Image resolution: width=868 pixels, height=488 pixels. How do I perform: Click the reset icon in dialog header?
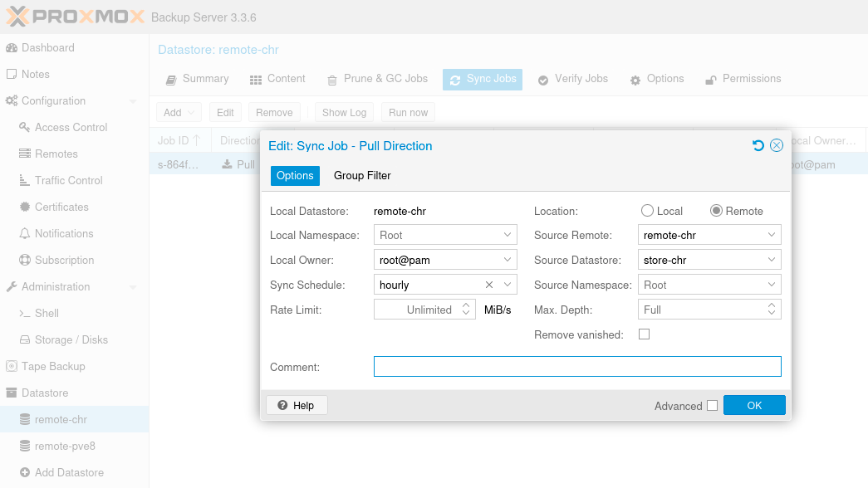click(x=758, y=146)
